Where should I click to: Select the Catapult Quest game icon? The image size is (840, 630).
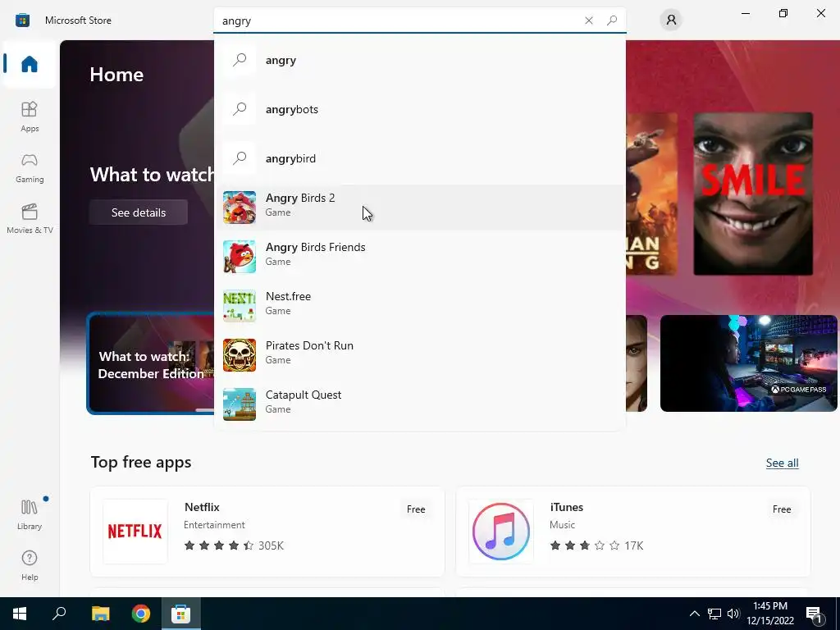240,404
